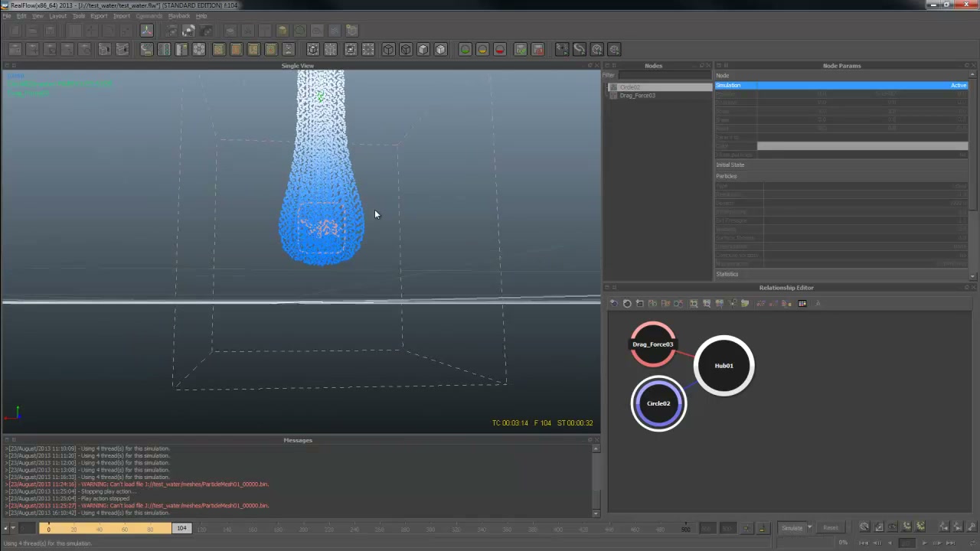Open the Layout menu
The height and width of the screenshot is (551, 980).
57,16
